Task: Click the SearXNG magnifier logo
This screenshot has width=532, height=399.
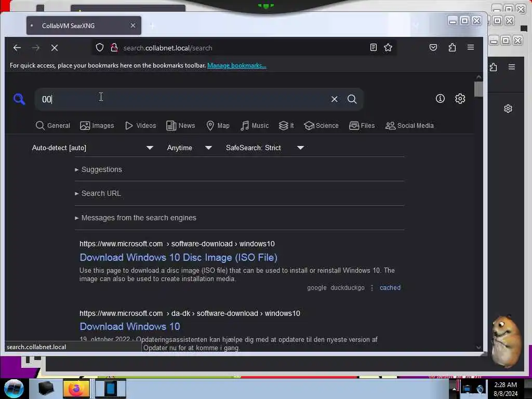Action: [19, 99]
